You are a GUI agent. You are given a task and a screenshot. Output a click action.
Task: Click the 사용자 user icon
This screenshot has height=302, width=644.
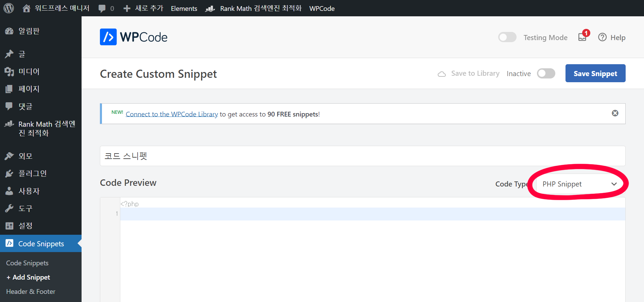tap(9, 191)
